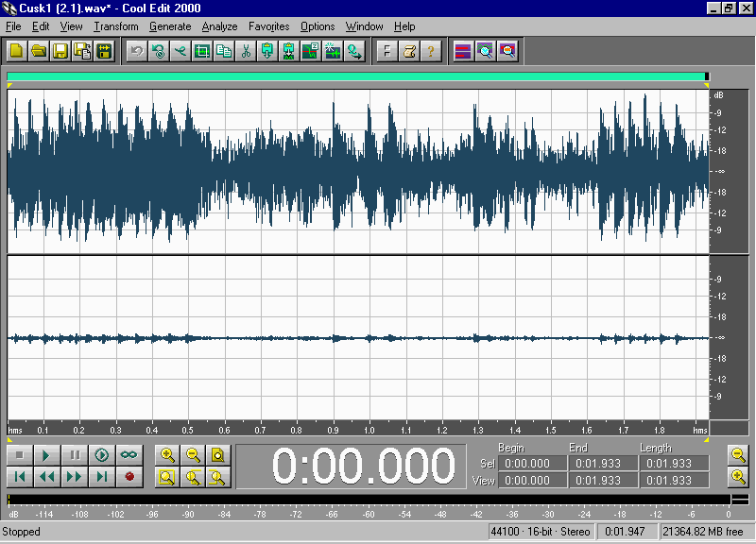Screen dimensions: 756x544
Task: Click the horizontal Zoom In magnifier
Action: click(166, 455)
